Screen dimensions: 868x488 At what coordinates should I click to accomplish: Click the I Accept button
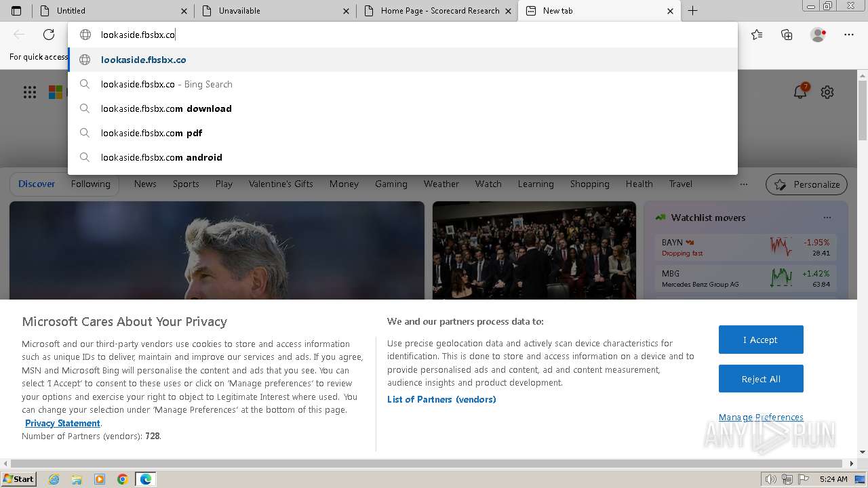[761, 340]
